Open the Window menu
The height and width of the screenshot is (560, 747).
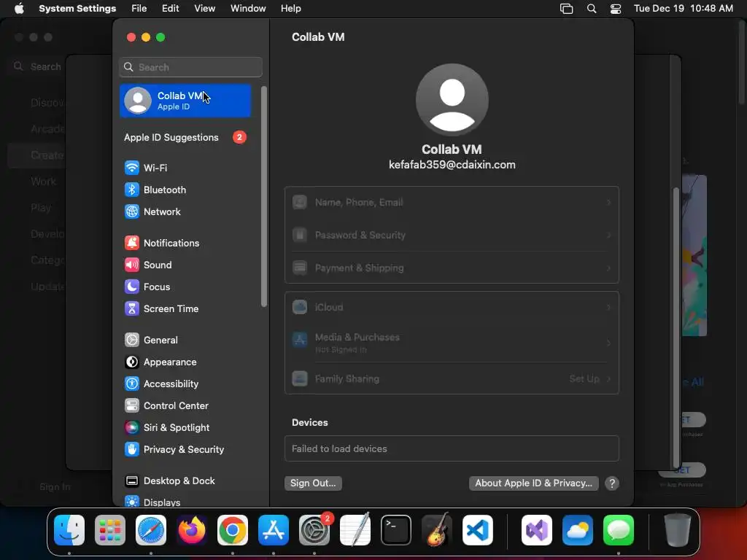pos(248,9)
